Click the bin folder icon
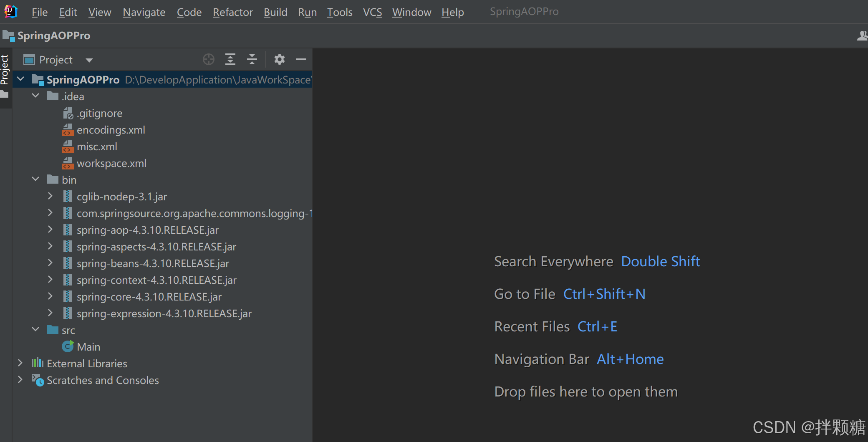The image size is (868, 442). [53, 179]
